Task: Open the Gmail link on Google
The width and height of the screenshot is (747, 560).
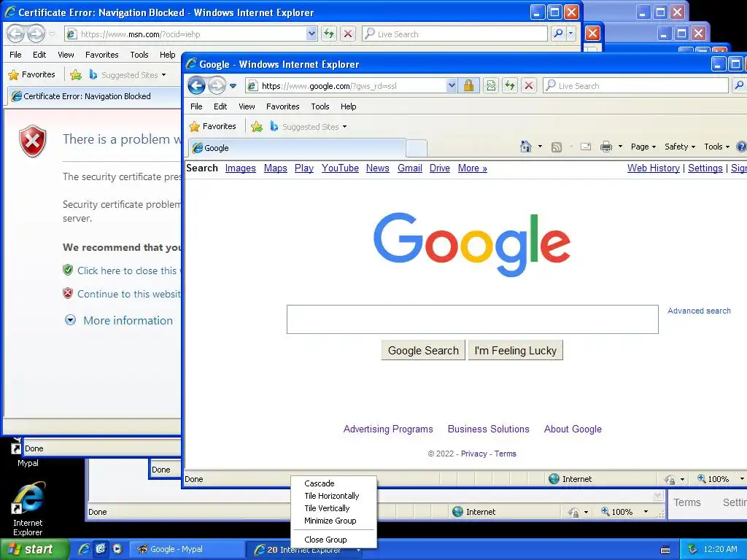Action: coord(410,168)
